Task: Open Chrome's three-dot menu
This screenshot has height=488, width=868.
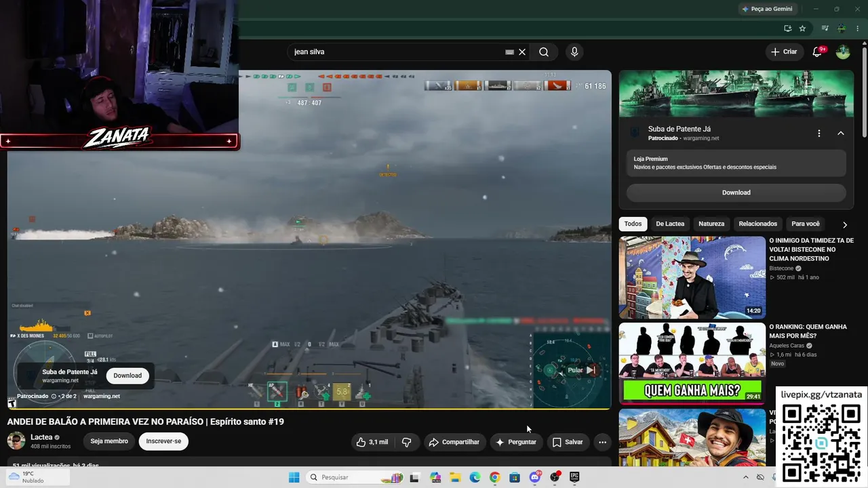Action: 858,28
